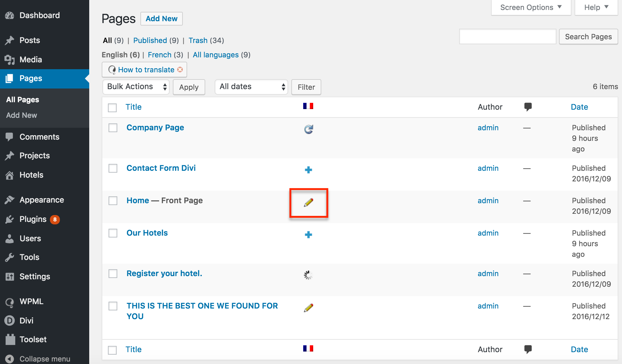
Task: Add French translation for Our Hotels
Action: pos(309,235)
